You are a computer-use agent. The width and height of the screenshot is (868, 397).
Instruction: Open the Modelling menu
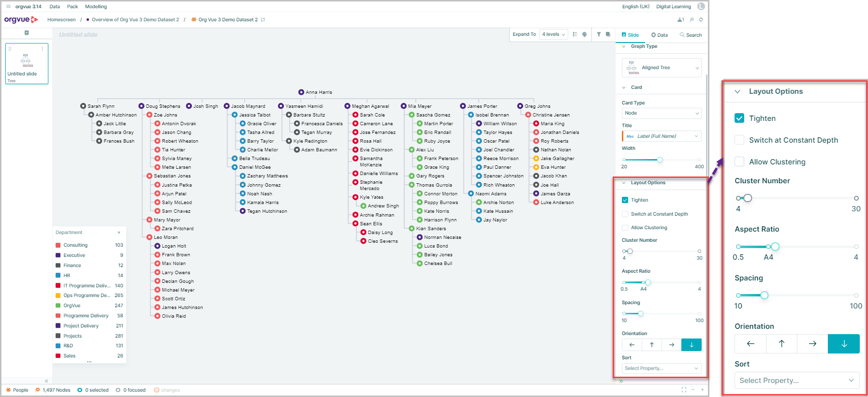[x=96, y=7]
